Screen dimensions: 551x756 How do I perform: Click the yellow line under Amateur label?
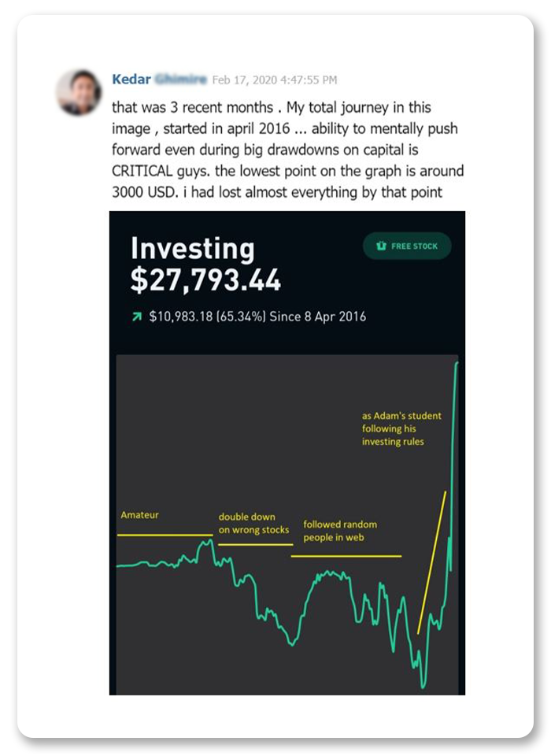coord(165,535)
